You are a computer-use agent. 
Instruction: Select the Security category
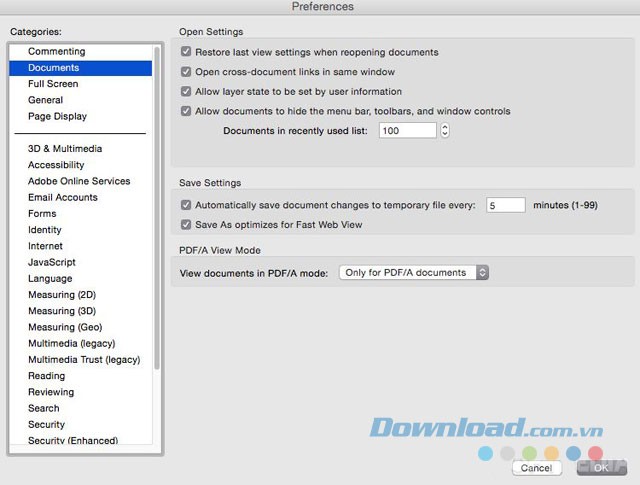46,424
